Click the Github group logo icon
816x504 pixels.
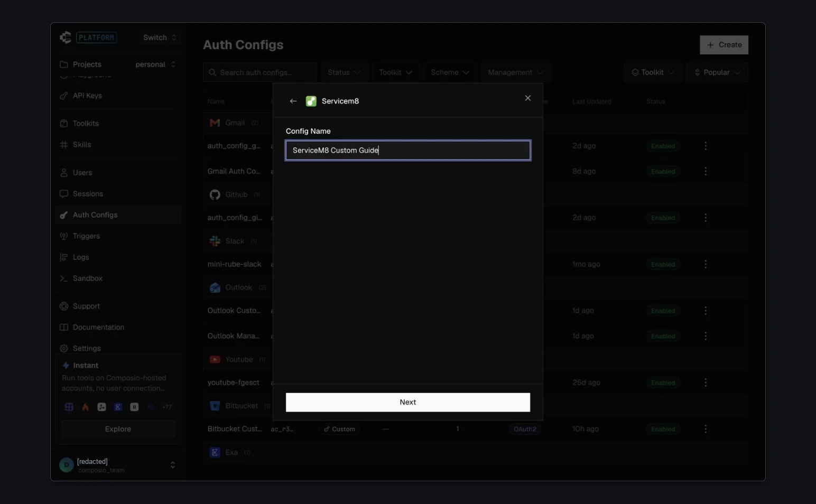point(215,194)
